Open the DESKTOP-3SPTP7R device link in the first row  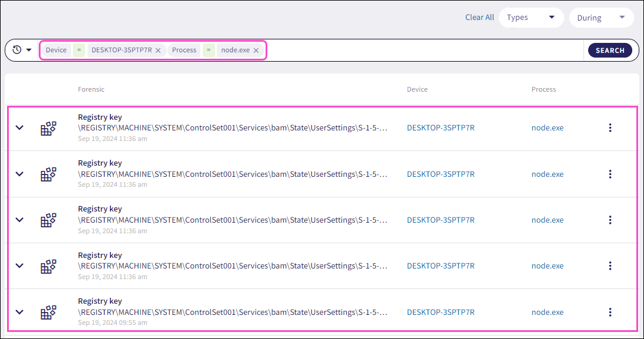(x=440, y=128)
